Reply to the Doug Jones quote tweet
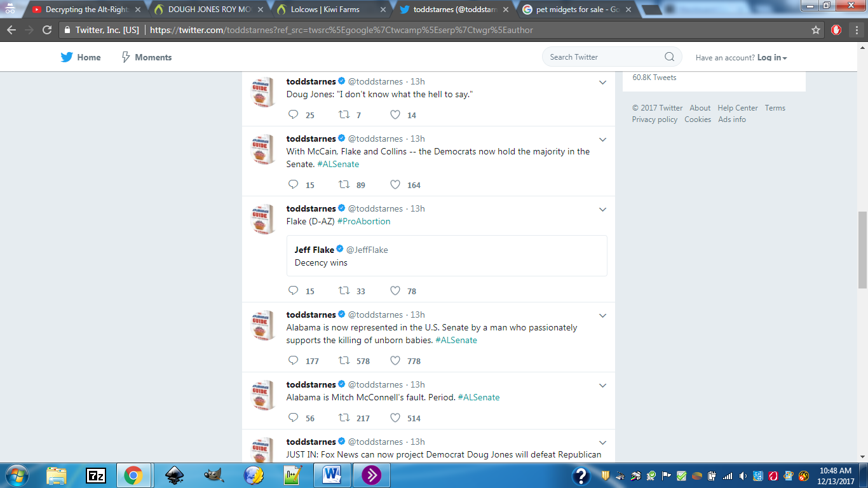This screenshot has width=868, height=488. 293,115
